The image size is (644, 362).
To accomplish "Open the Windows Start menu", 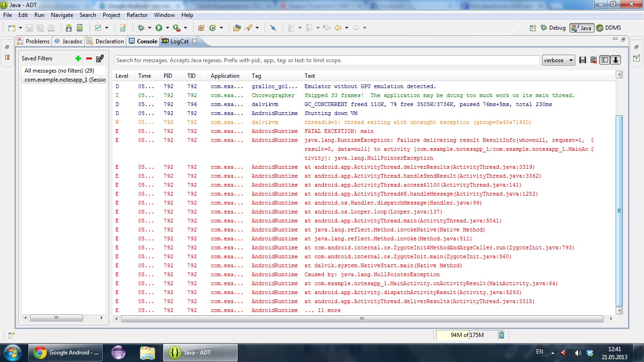I will (x=12, y=352).
